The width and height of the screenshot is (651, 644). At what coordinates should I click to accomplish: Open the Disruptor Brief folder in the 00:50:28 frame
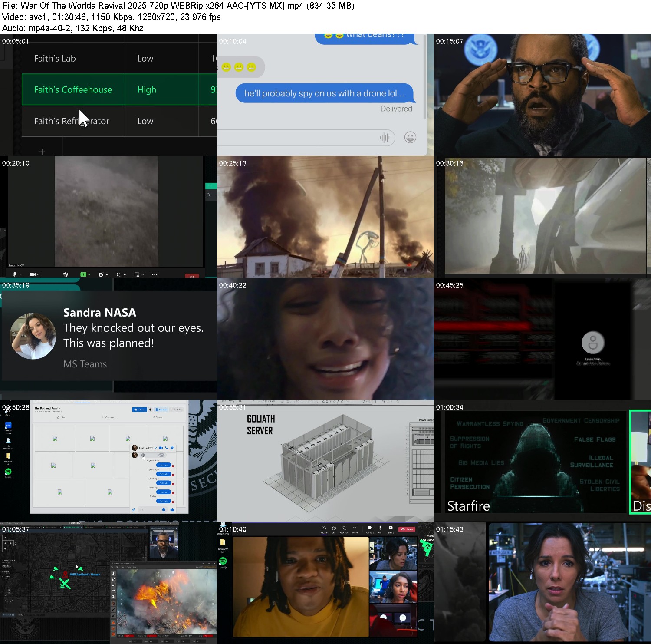tap(8, 458)
